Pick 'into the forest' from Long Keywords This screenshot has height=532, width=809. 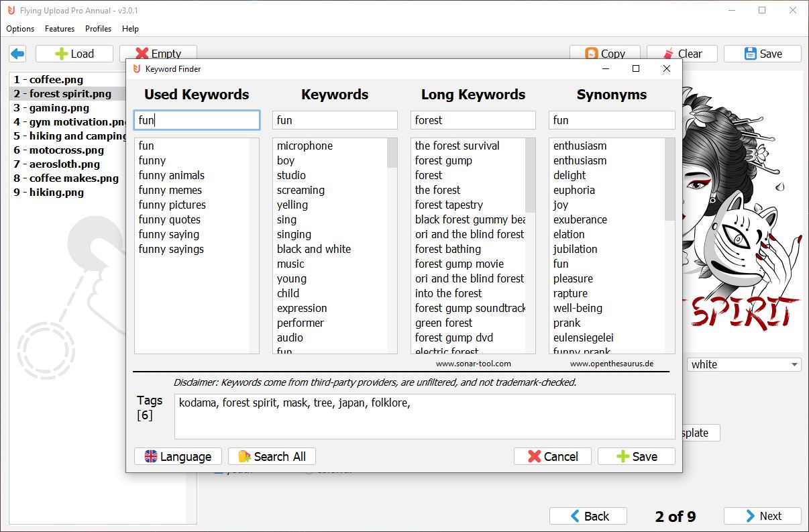coord(449,293)
